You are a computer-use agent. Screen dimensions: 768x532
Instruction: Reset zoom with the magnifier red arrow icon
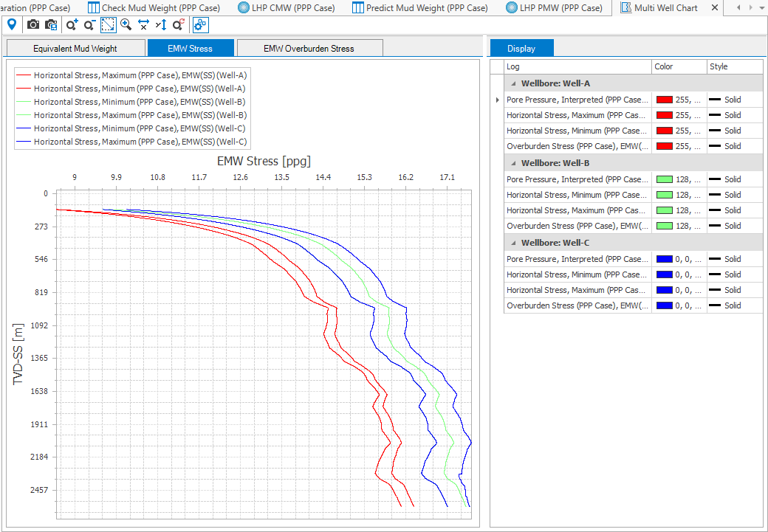[178, 24]
